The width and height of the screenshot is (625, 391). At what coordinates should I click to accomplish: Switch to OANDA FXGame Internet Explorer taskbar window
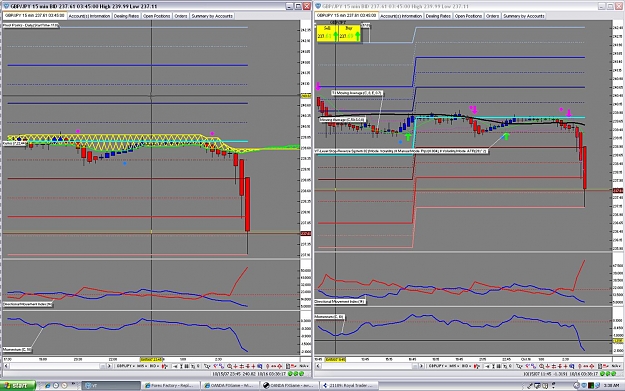coord(230,385)
